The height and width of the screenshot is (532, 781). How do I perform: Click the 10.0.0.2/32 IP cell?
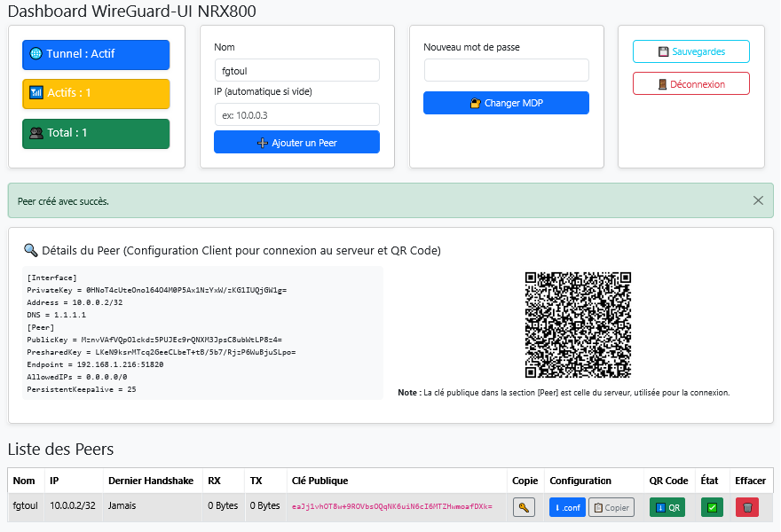click(x=73, y=505)
